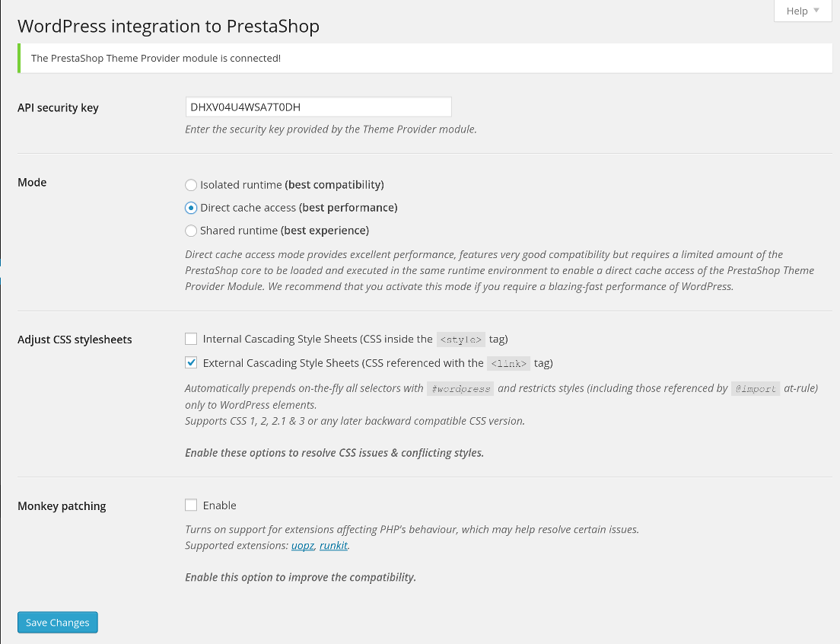Viewport: 840px width, 644px height.
Task: Click the Adjust CSS stylesheets label
Action: coord(75,340)
